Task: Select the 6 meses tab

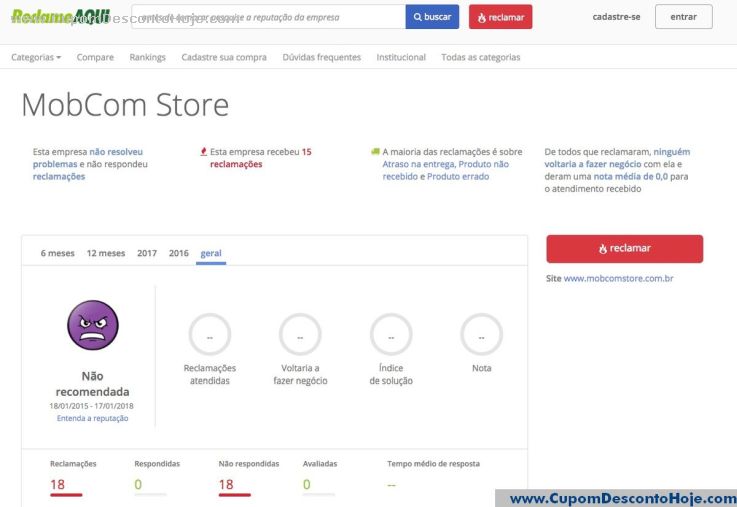Action: (x=57, y=253)
